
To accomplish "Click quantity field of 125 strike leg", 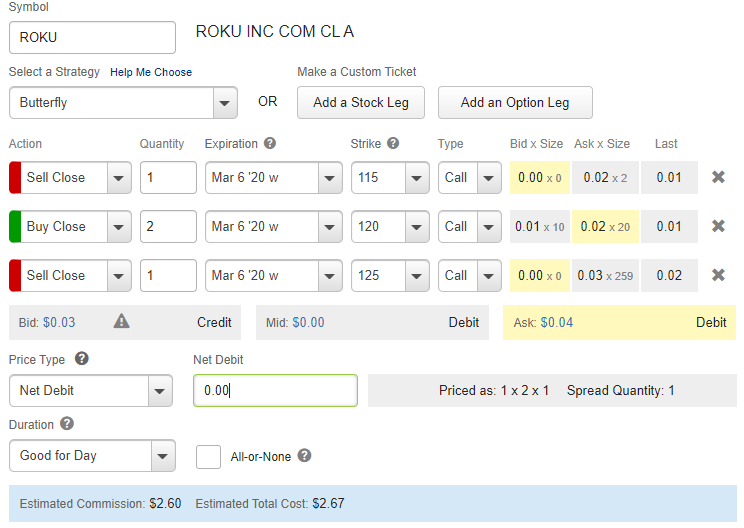I will pos(168,275).
